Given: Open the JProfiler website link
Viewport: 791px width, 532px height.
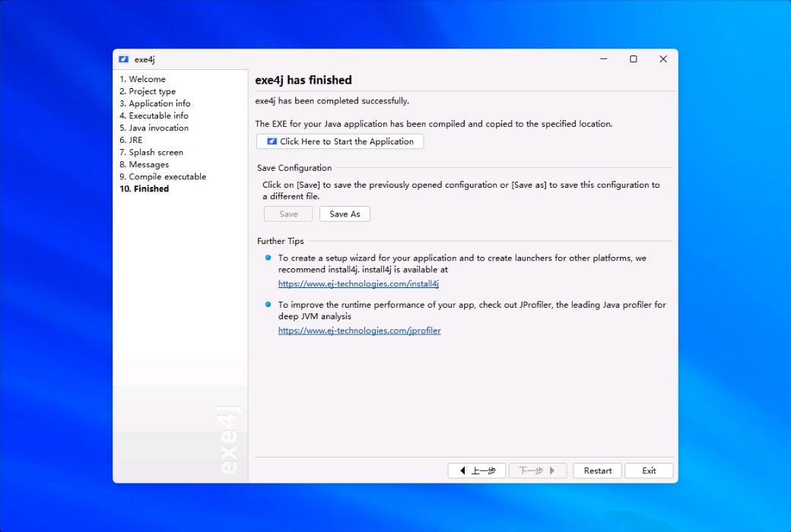Looking at the screenshot, I should pos(360,331).
